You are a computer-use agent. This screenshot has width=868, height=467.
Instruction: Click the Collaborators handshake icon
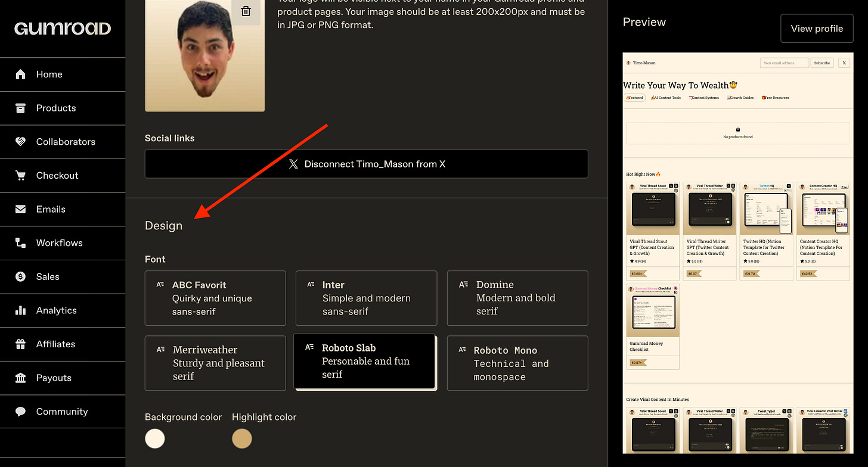pos(21,142)
